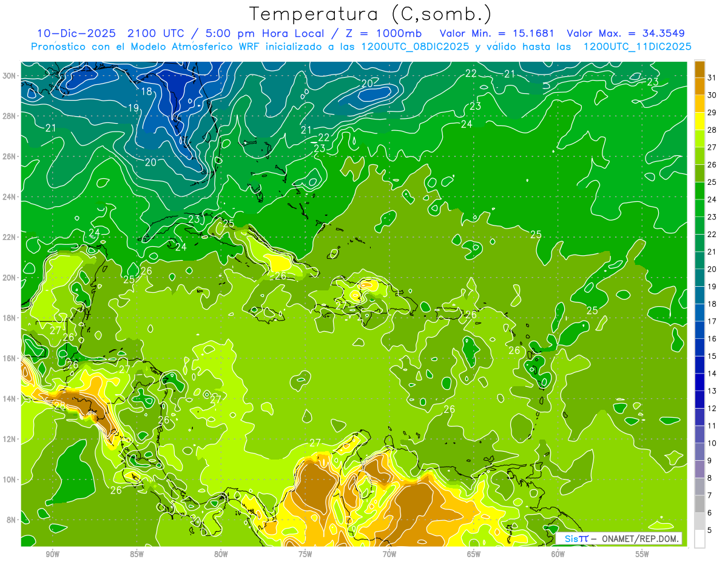Viewport: 728px width, 562px height.
Task: Click the "ONAMET/REP.DOM." credit label
Action: click(641, 538)
